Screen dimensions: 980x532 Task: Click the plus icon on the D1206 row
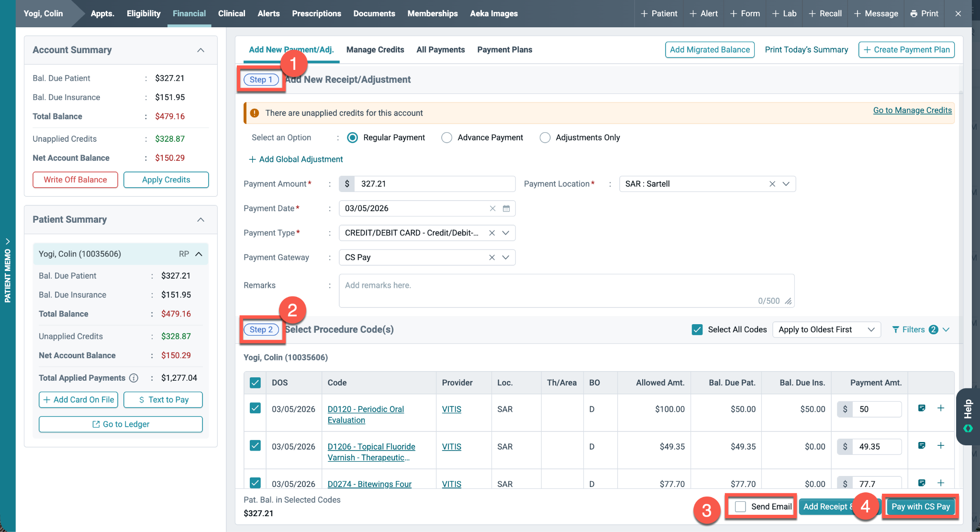tap(941, 446)
